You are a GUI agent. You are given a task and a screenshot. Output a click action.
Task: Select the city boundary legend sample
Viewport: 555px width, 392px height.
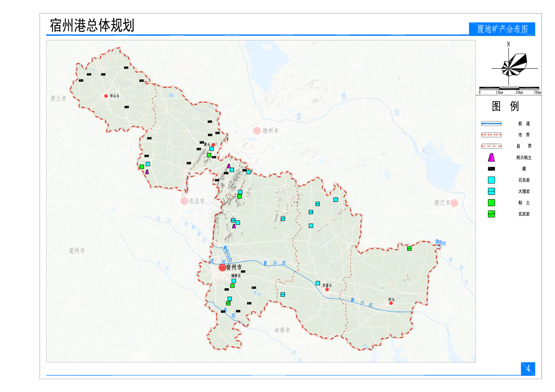(491, 135)
